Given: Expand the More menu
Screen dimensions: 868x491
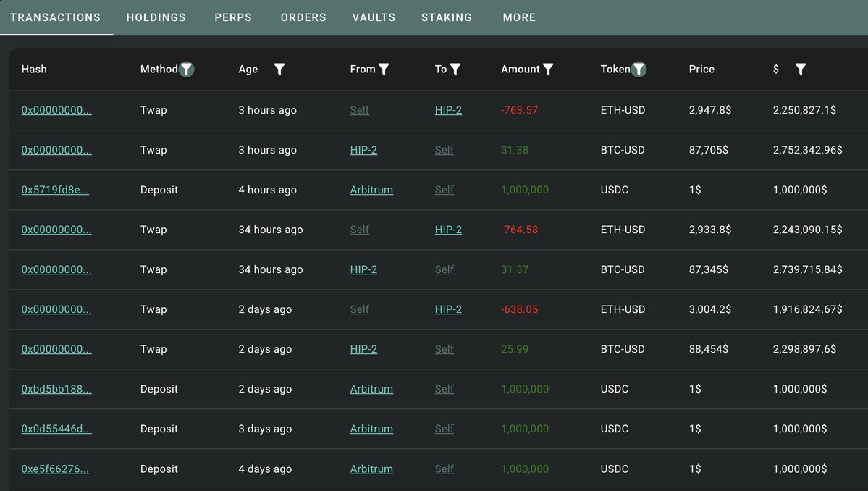Looking at the screenshot, I should click(x=519, y=17).
